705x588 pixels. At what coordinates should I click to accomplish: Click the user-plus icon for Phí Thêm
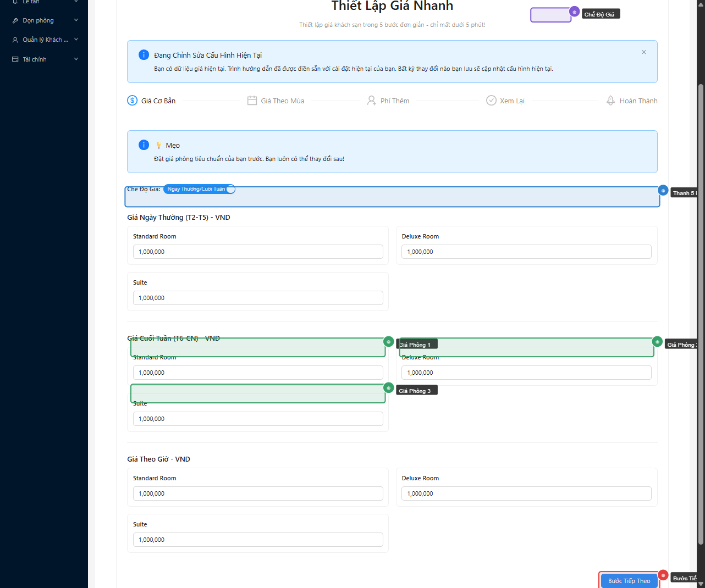tap(372, 101)
